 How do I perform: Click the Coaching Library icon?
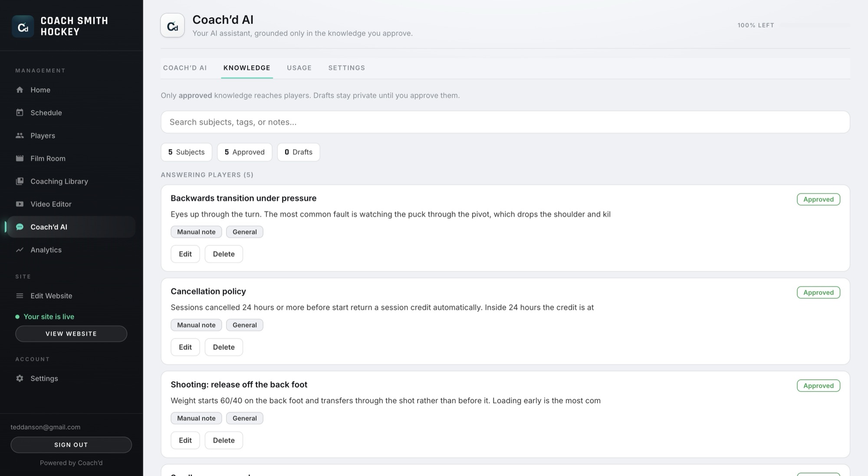pos(20,181)
